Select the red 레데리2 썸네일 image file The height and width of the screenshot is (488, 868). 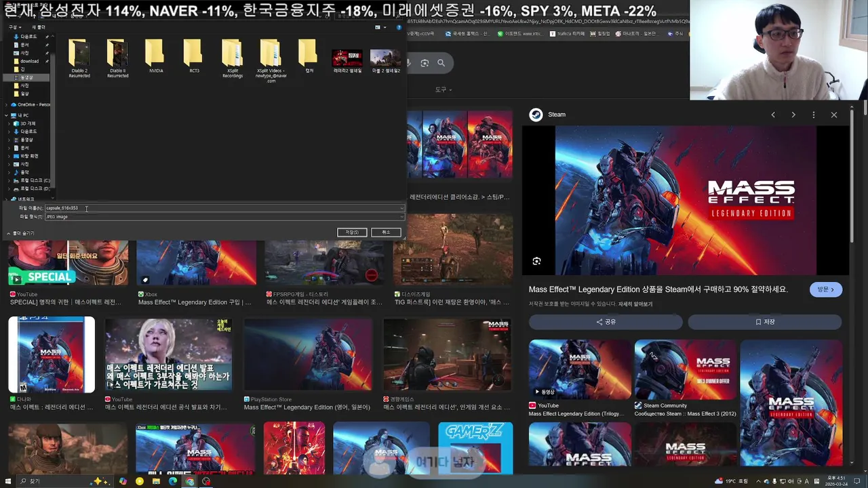click(x=347, y=61)
